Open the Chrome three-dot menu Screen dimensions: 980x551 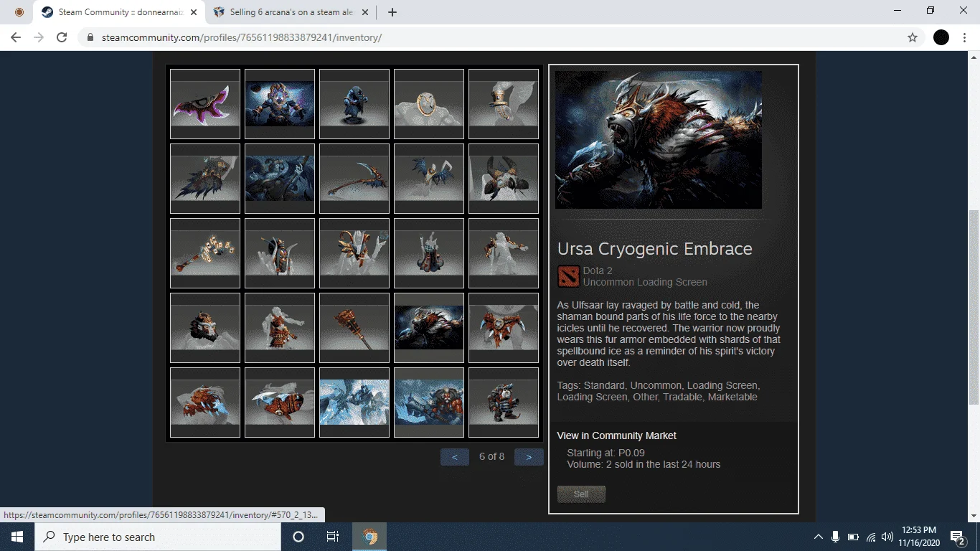tap(964, 37)
